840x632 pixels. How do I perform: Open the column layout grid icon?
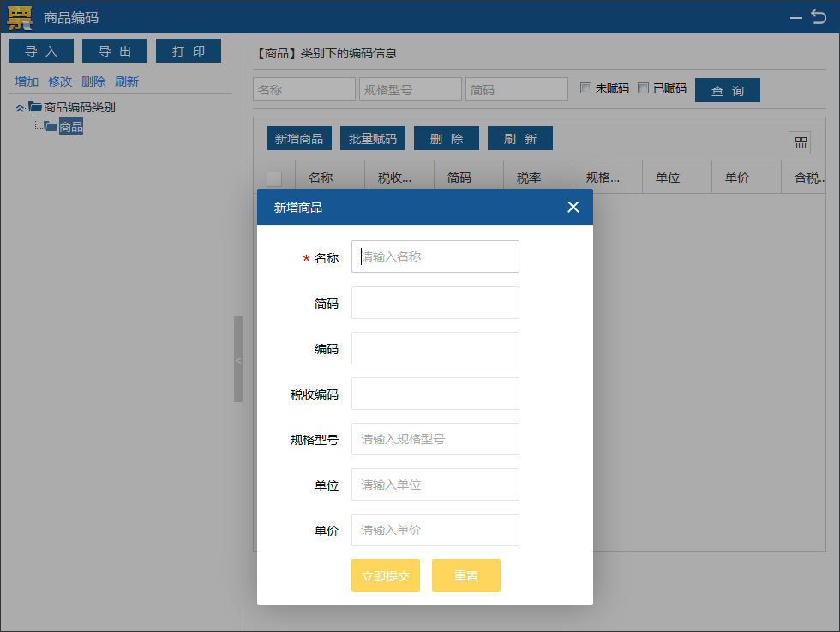coord(800,142)
